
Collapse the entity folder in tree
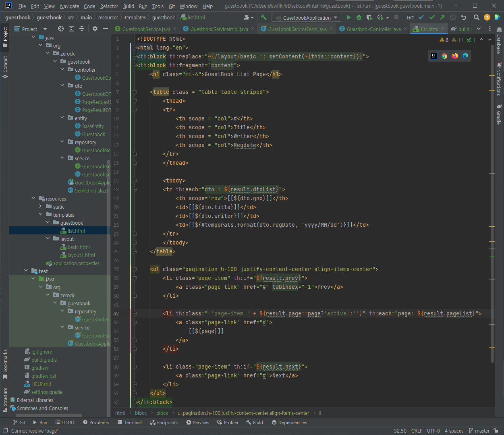click(62, 118)
